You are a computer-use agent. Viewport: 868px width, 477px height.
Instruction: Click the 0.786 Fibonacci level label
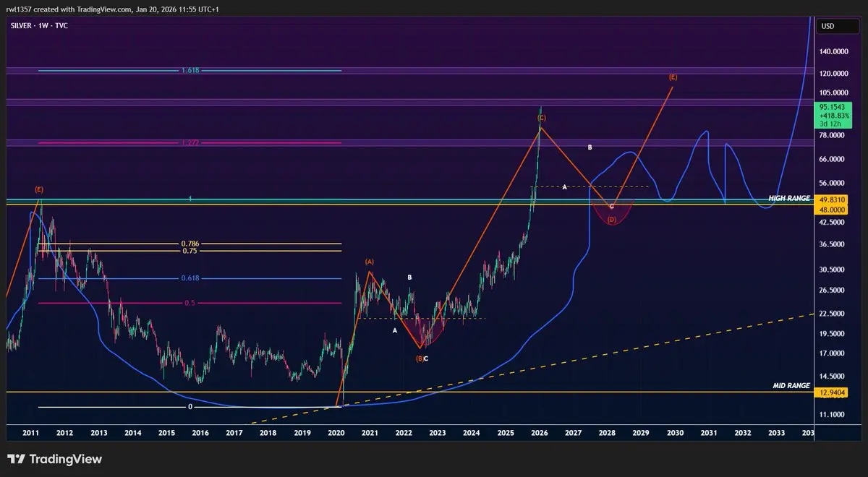point(190,244)
